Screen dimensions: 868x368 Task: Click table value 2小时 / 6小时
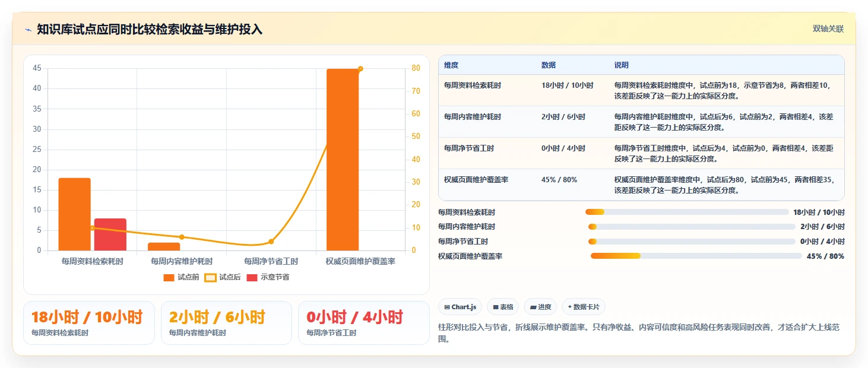point(563,117)
